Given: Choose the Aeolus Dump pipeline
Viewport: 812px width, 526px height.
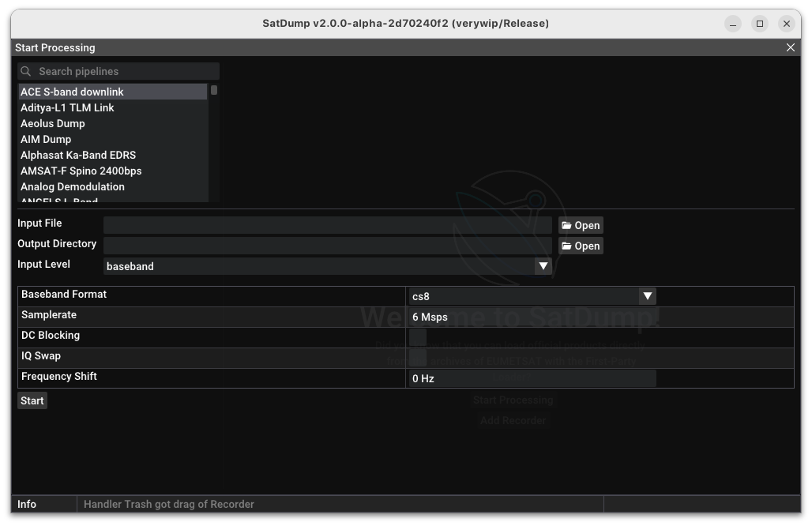Looking at the screenshot, I should point(53,123).
